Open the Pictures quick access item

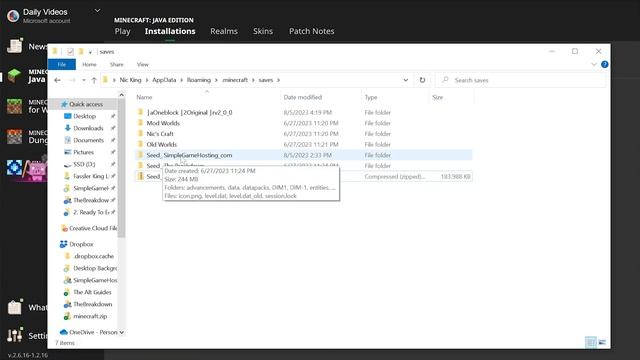pos(84,152)
